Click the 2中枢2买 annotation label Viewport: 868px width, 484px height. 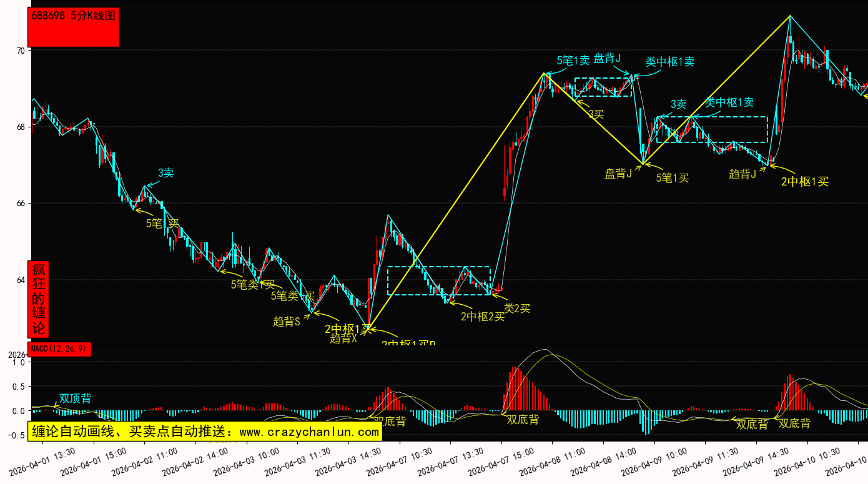tap(482, 317)
